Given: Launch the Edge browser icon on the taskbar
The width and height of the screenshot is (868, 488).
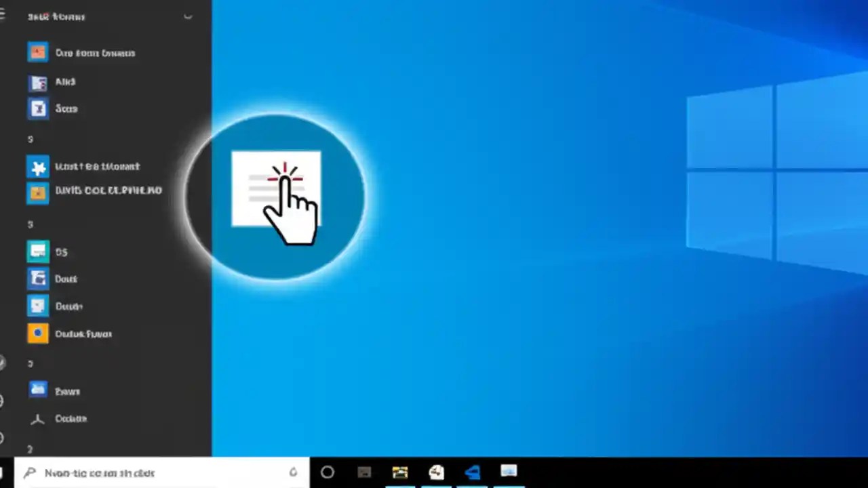Looking at the screenshot, I should 473,472.
